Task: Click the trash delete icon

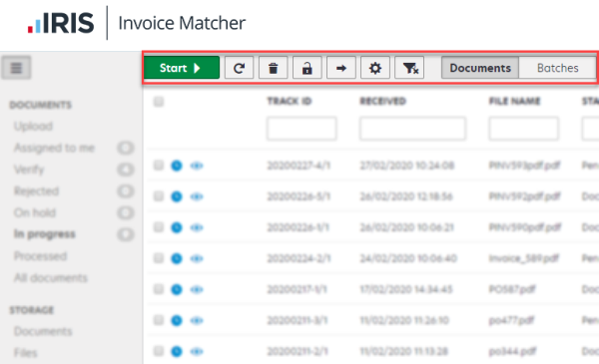Action: (x=273, y=68)
